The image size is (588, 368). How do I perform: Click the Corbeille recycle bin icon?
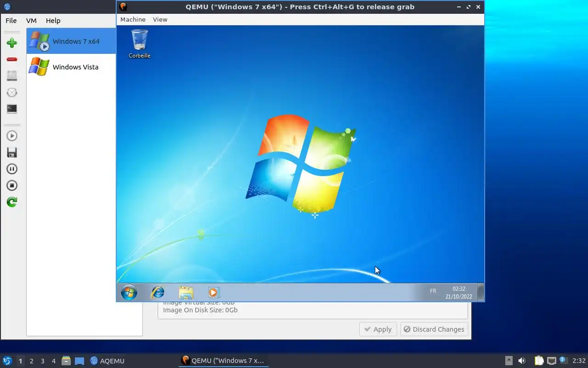point(140,44)
